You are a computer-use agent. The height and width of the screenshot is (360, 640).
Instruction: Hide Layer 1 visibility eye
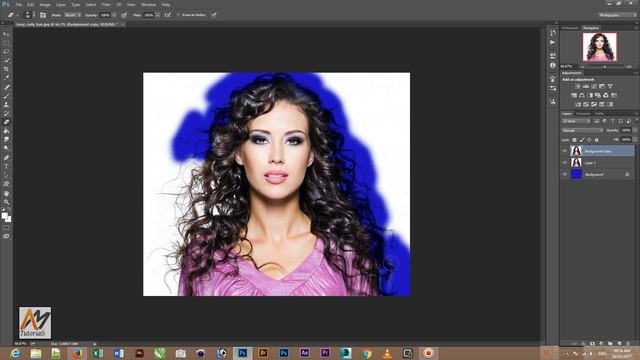coord(565,163)
